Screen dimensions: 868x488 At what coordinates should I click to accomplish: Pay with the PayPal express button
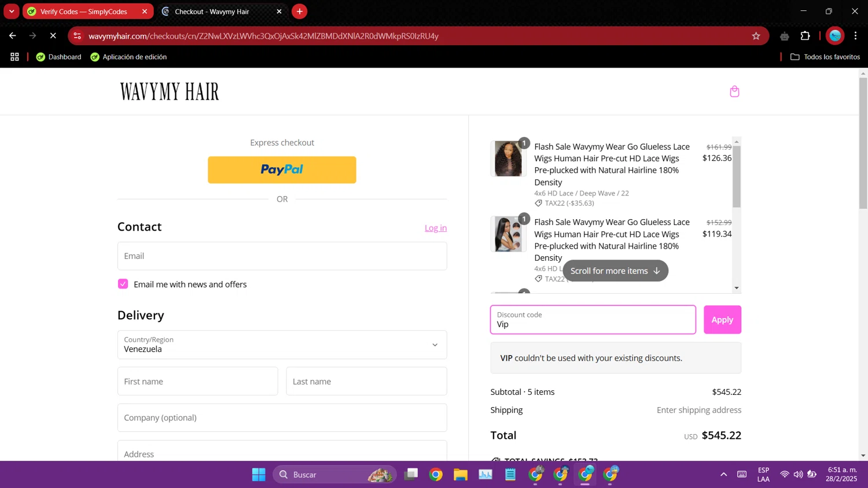point(282,169)
